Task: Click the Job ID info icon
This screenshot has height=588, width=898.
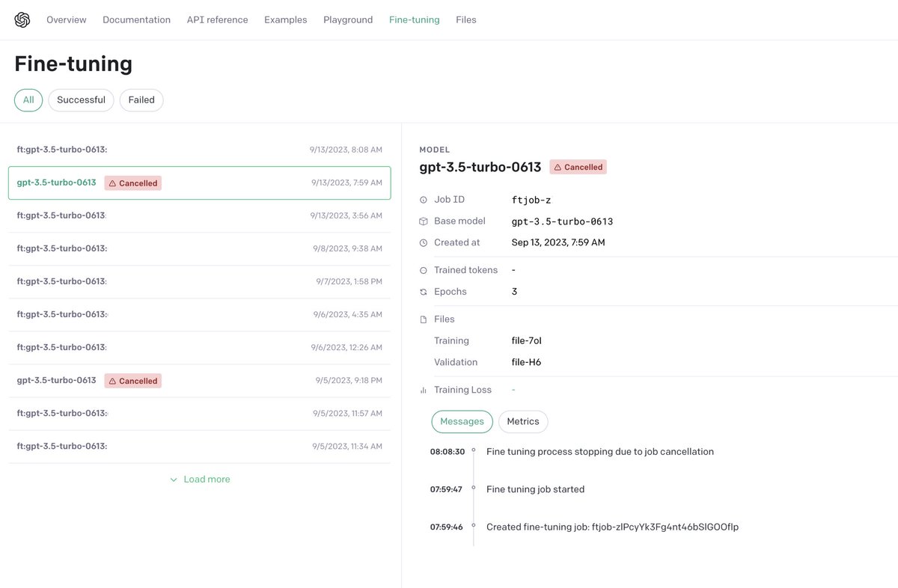Action: point(424,200)
